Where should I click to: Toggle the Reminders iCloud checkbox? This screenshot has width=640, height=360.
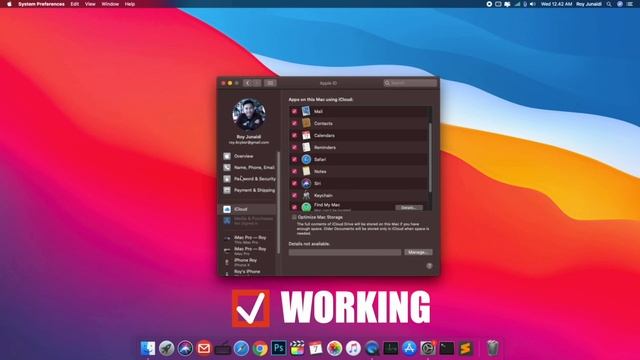[x=294, y=147]
